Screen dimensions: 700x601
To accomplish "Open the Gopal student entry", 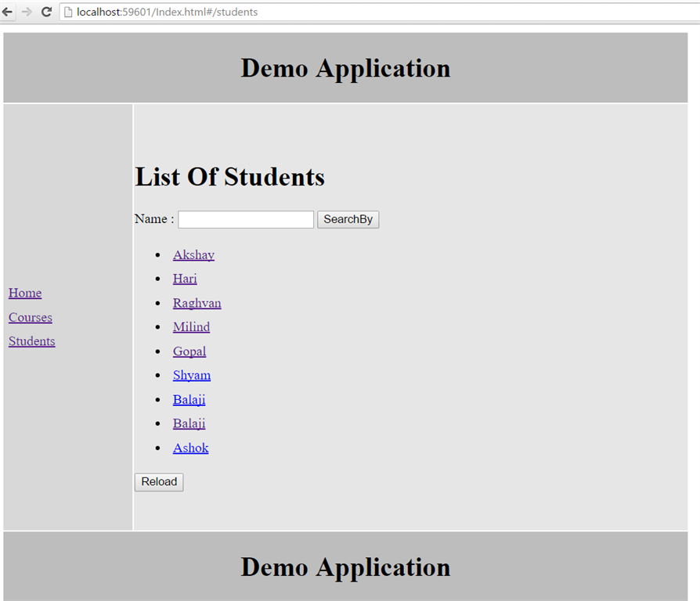I will (x=189, y=351).
